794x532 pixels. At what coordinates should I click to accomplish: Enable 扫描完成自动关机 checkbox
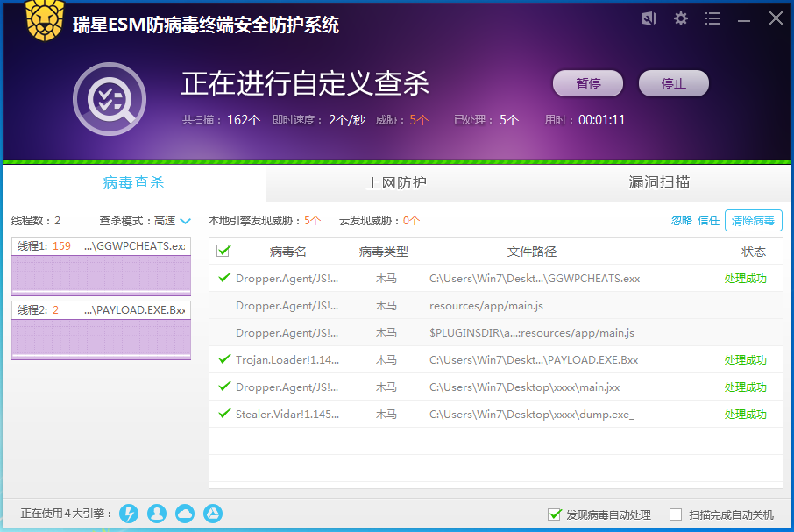pos(676,514)
